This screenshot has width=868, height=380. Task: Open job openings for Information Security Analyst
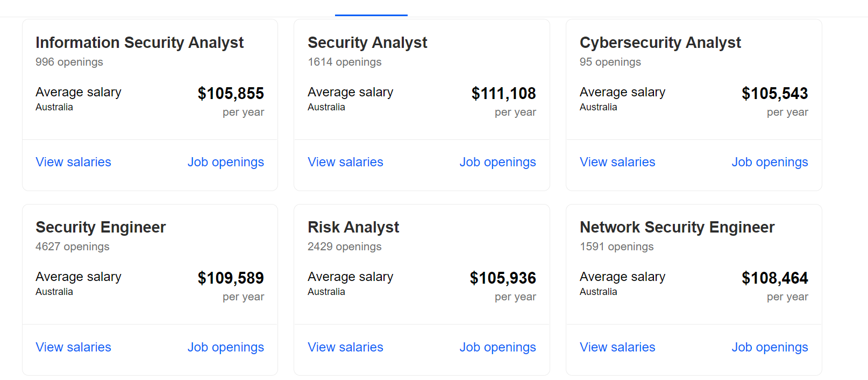(225, 162)
